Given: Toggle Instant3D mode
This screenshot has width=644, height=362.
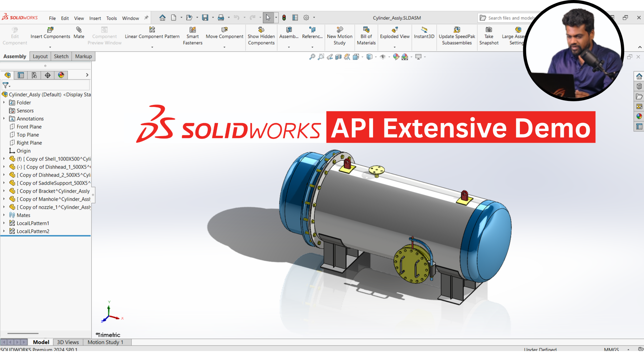Looking at the screenshot, I should 424,33.
